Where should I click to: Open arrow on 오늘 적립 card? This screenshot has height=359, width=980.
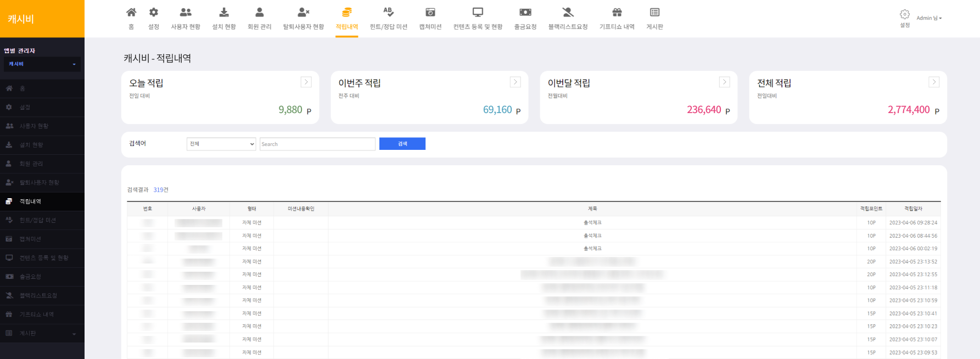click(x=306, y=82)
